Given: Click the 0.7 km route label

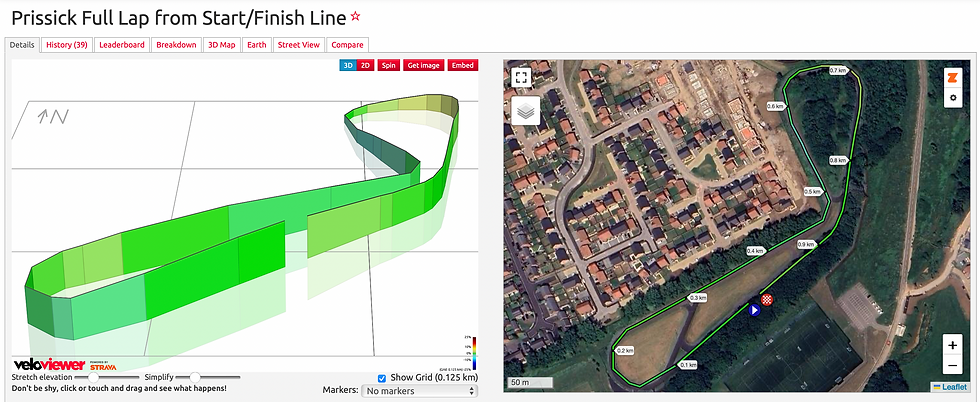Looking at the screenshot, I should (838, 71).
